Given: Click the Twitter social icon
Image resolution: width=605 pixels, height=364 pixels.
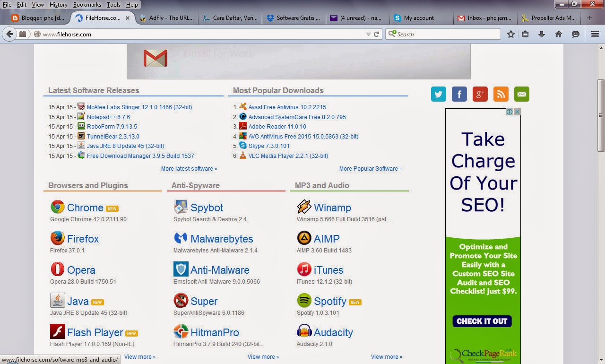Looking at the screenshot, I should (x=438, y=94).
